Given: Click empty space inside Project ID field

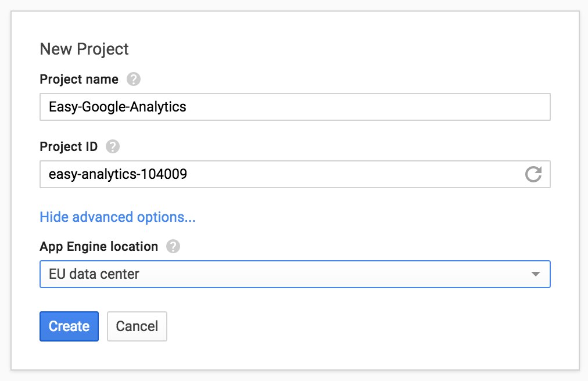Looking at the screenshot, I should (360, 174).
